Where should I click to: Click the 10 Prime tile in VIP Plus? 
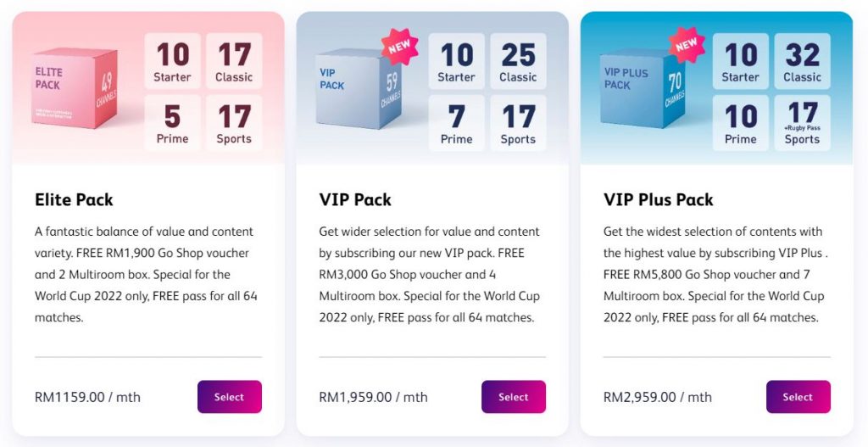741,123
